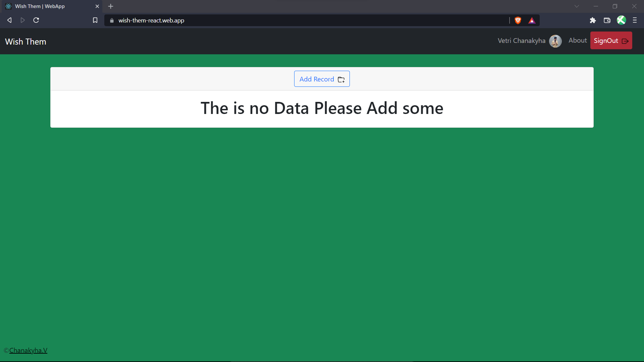Bookmark this page using bookmark icon
Screen dimensions: 644x362
(x=95, y=20)
